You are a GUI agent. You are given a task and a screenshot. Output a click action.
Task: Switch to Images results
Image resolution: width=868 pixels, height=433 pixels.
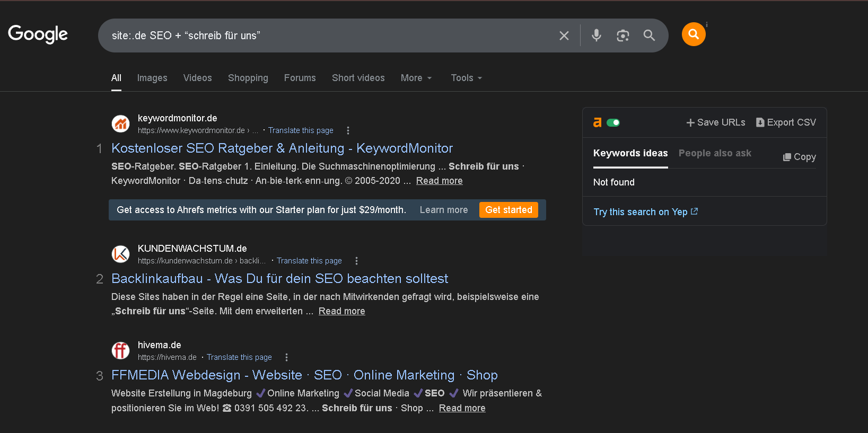(x=152, y=78)
